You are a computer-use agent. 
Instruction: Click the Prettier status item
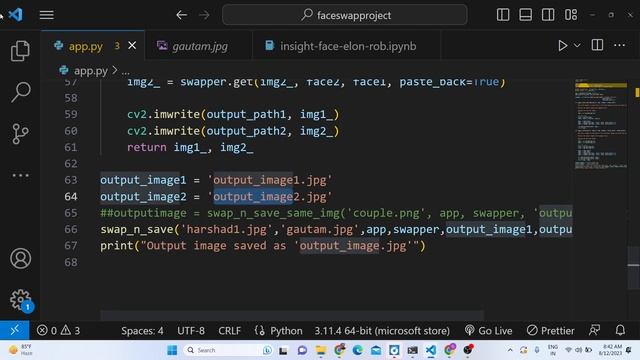click(550, 331)
